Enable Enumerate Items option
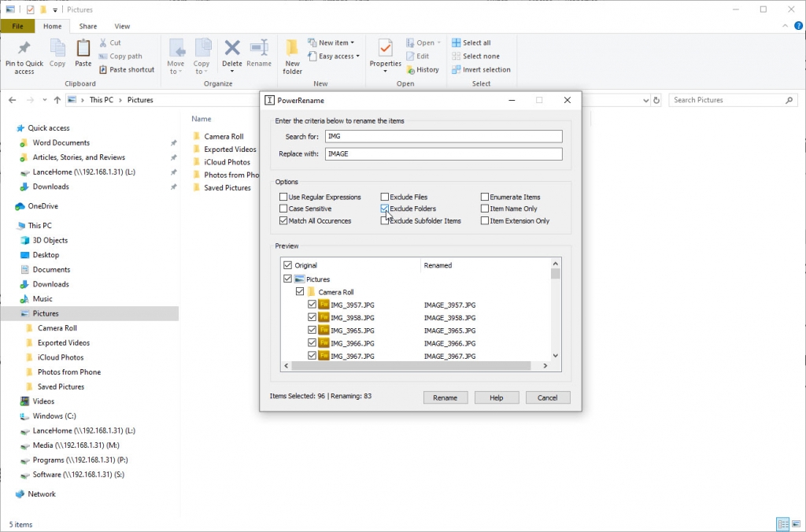 click(486, 197)
